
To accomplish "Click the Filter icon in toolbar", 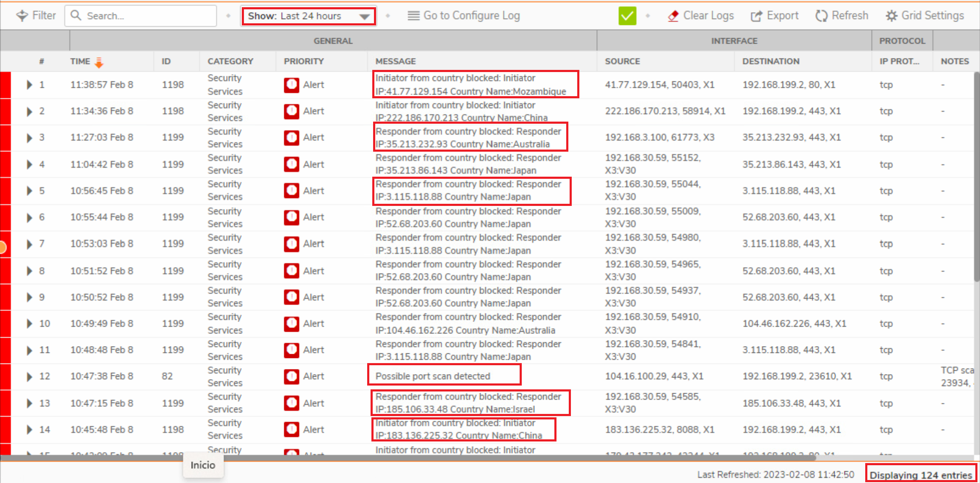I will pyautogui.click(x=22, y=16).
